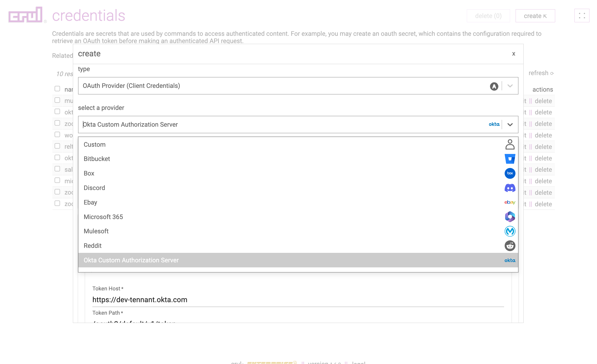Viewport: 597px width, 364px height.
Task: Choose Box in provider list
Action: pyautogui.click(x=298, y=173)
